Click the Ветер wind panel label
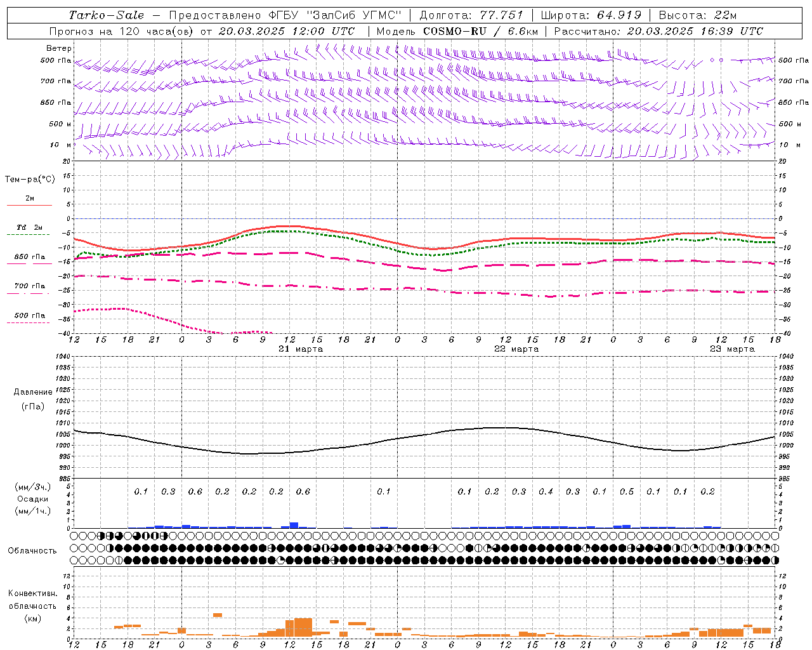 [59, 48]
